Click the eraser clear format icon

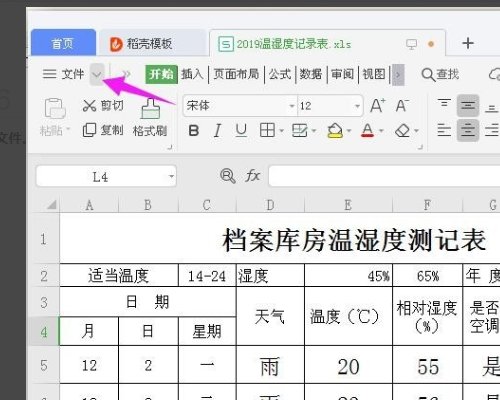(403, 130)
